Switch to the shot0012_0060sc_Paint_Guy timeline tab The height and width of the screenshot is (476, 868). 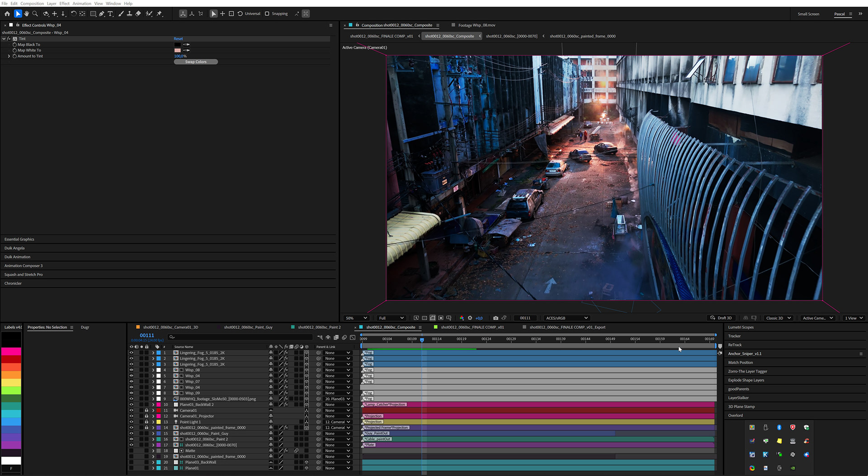click(248, 327)
